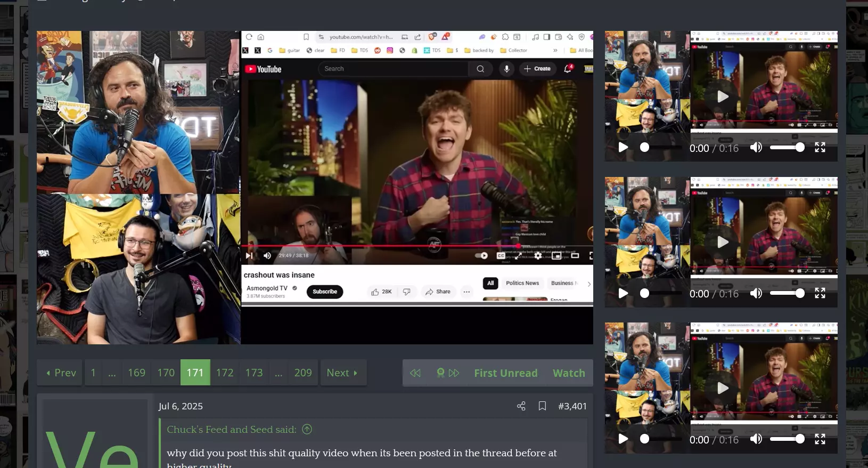Click the green award ribbon icon
The width and height of the screenshot is (868, 468).
click(x=440, y=373)
